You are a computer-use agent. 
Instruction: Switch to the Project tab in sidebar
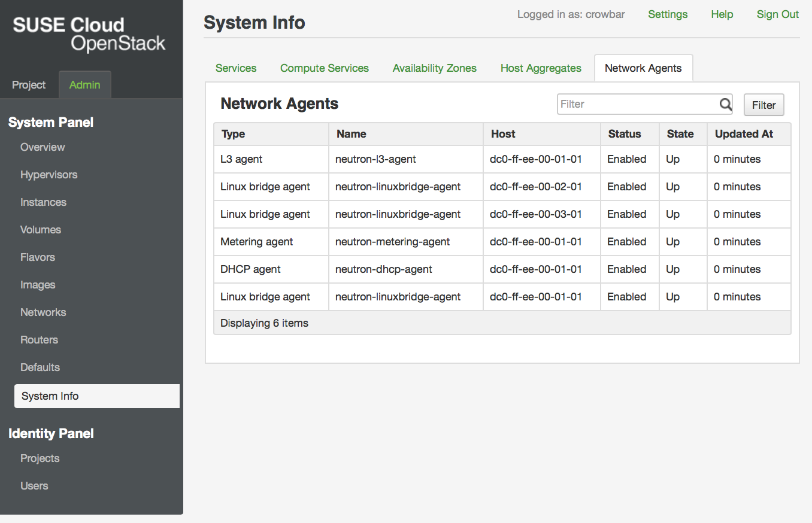pos(29,85)
